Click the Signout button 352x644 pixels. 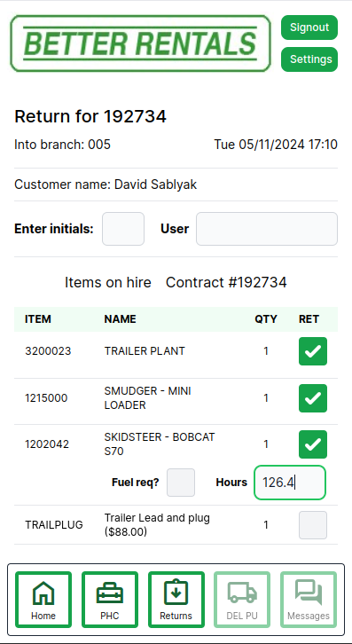click(309, 27)
